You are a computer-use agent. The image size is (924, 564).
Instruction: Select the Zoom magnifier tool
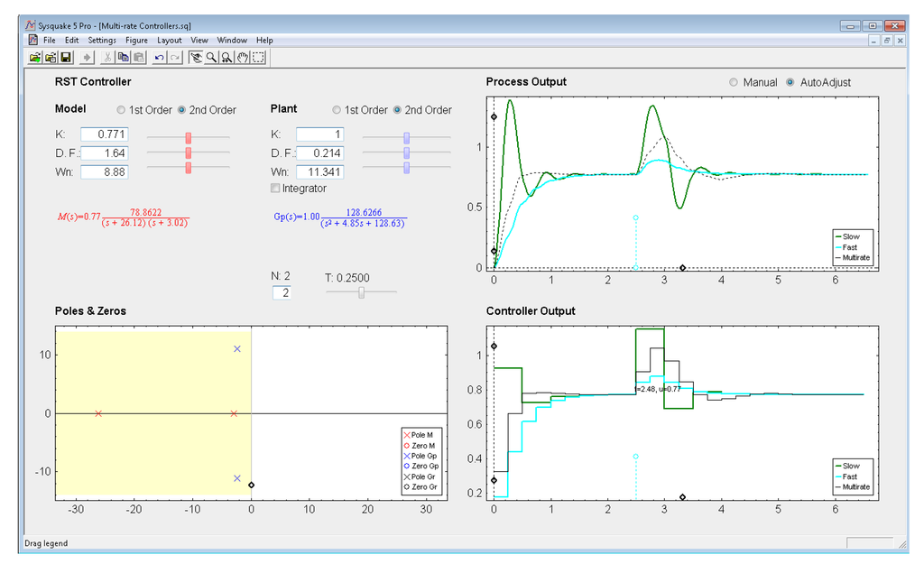pos(210,57)
